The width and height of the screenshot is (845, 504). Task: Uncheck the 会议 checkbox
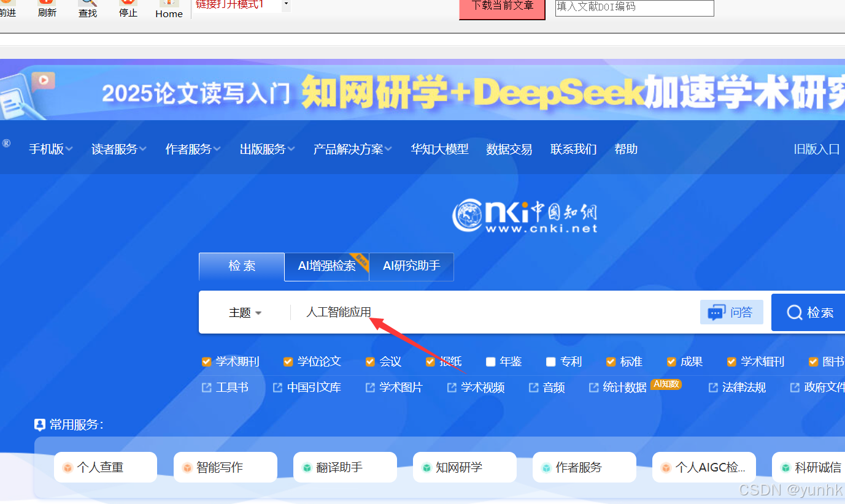point(370,362)
